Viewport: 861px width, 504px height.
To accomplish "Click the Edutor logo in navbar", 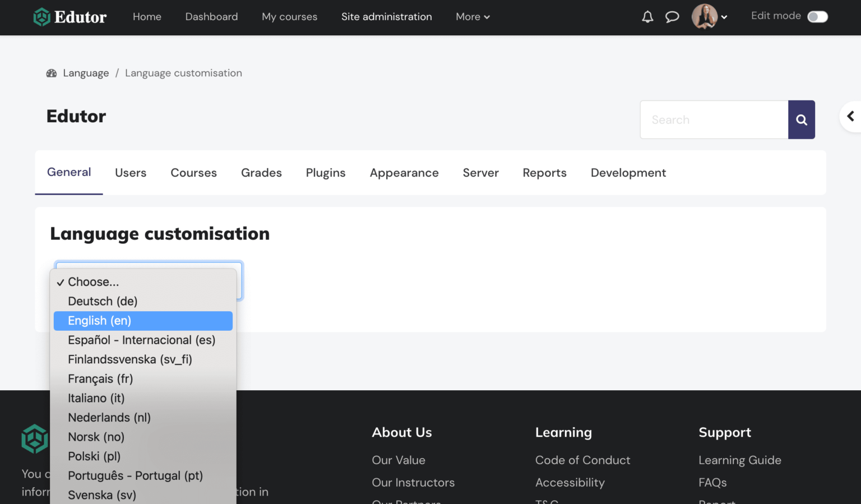I will (70, 17).
